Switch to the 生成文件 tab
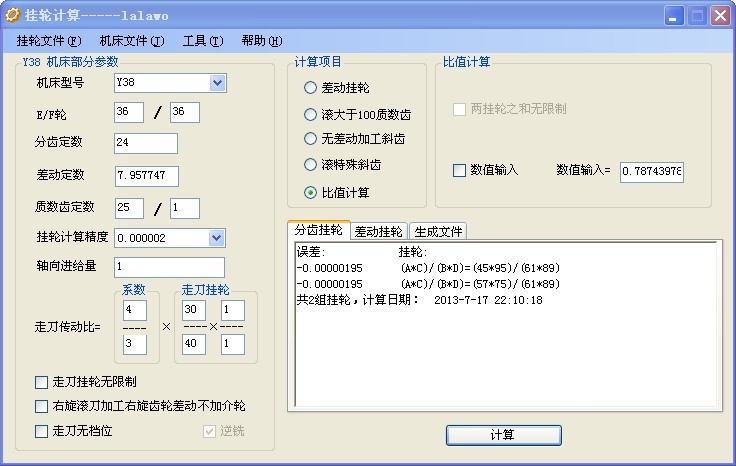Screen dimensions: 736x466 pyautogui.click(x=438, y=231)
